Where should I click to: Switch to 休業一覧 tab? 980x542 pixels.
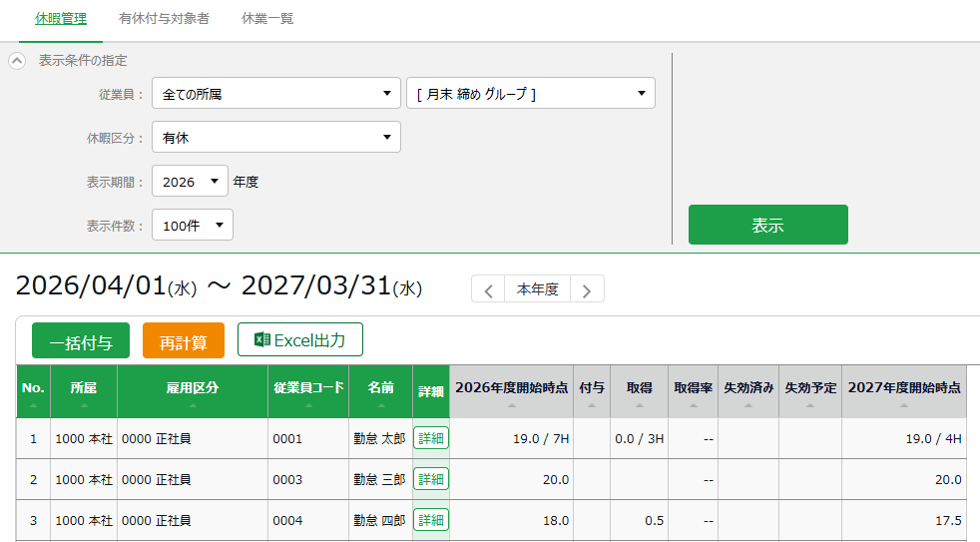pos(267,19)
